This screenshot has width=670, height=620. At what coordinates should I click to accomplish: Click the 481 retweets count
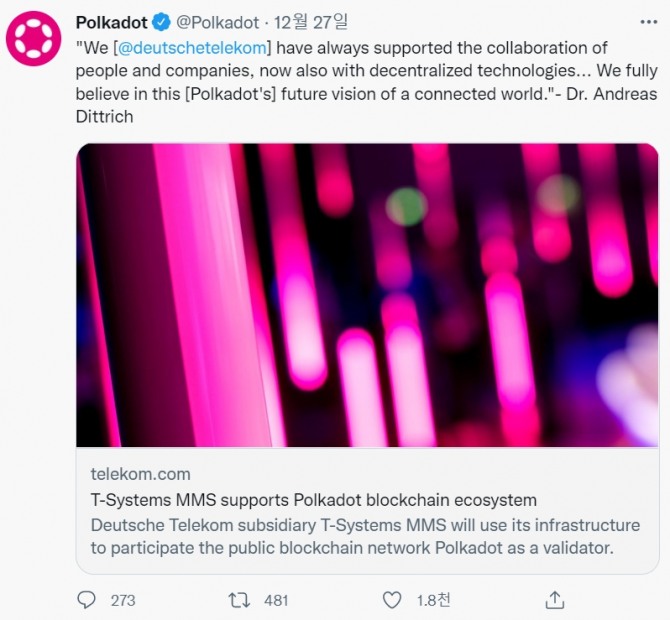[275, 600]
